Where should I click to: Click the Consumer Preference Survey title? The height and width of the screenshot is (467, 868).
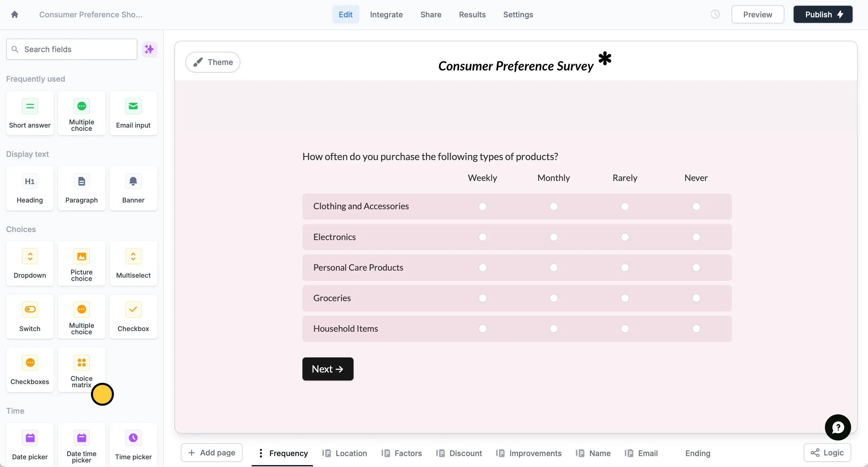pyautogui.click(x=515, y=66)
